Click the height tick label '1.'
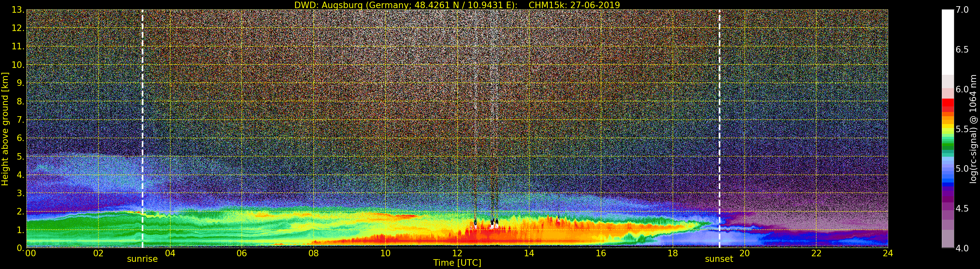Screen dimensions: 980x269 coord(21,230)
